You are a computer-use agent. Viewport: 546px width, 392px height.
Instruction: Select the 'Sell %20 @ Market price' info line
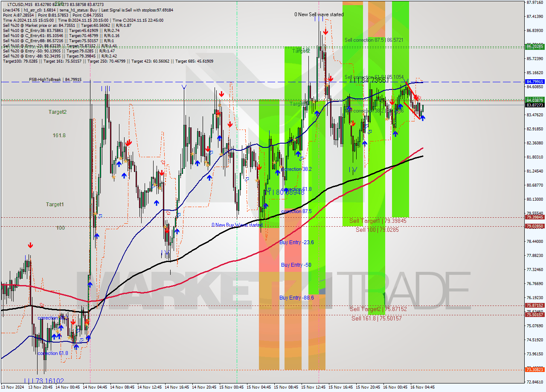pyautogui.click(x=67, y=25)
